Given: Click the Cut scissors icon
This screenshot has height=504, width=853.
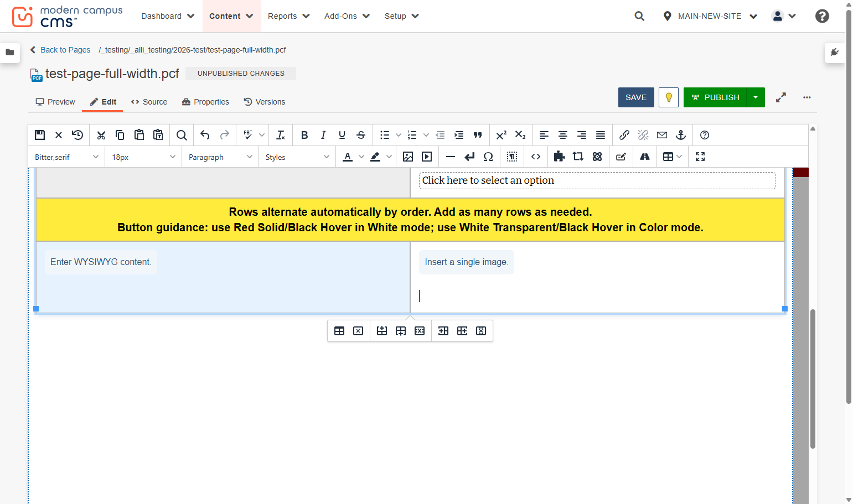Looking at the screenshot, I should coord(101,135).
